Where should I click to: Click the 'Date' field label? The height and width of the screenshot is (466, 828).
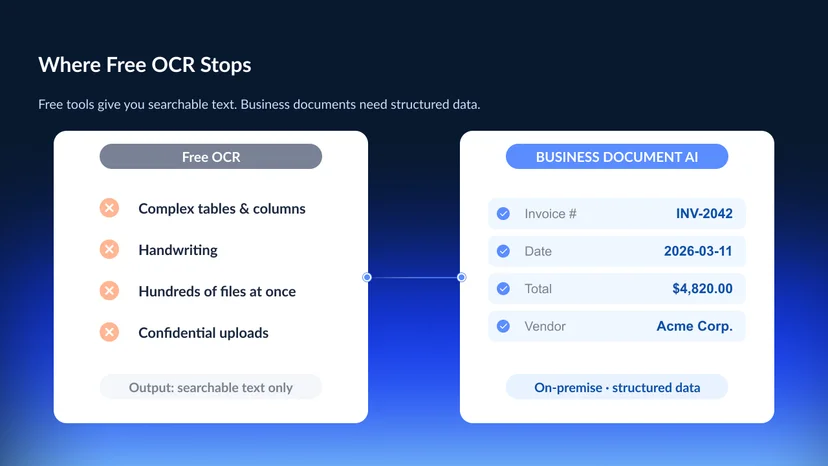click(538, 251)
